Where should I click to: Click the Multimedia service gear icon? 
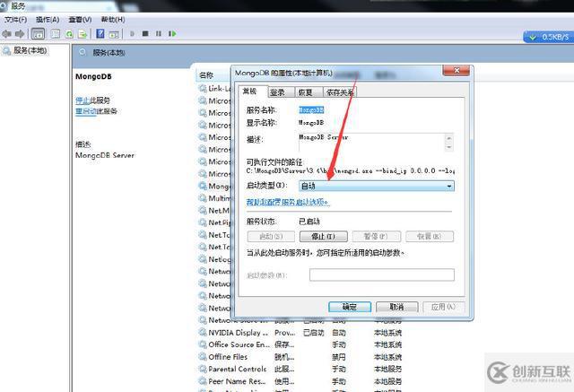click(x=203, y=198)
